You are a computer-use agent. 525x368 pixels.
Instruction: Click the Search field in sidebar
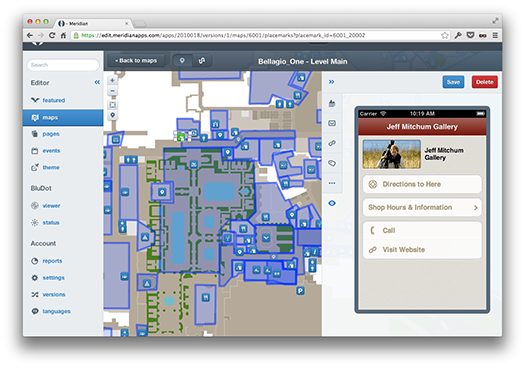pos(63,65)
